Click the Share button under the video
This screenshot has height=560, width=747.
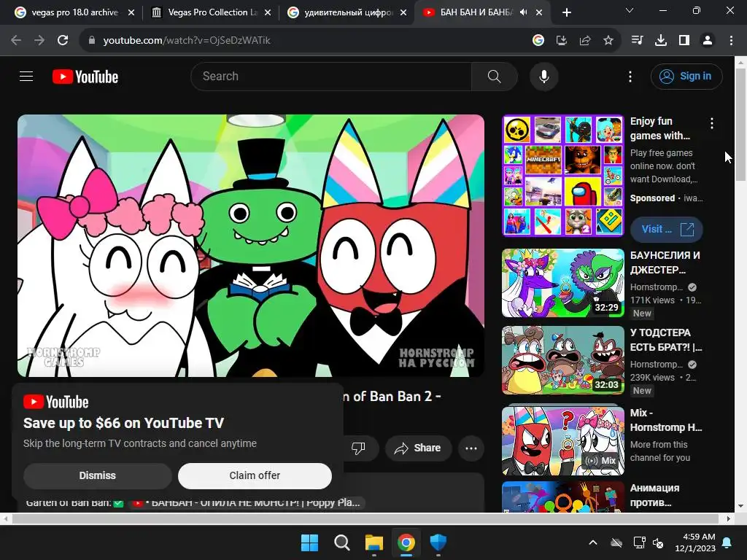418,448
